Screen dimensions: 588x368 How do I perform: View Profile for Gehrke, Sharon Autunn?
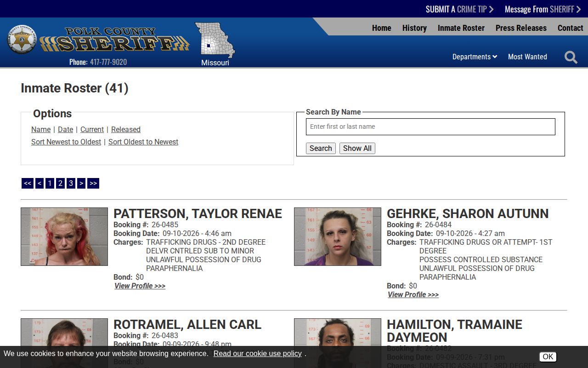tap(413, 295)
